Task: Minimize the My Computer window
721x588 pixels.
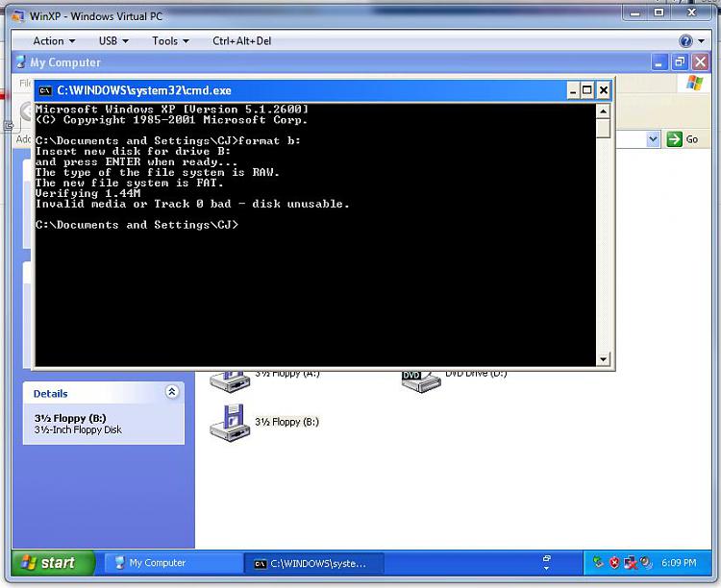Action: [x=659, y=62]
